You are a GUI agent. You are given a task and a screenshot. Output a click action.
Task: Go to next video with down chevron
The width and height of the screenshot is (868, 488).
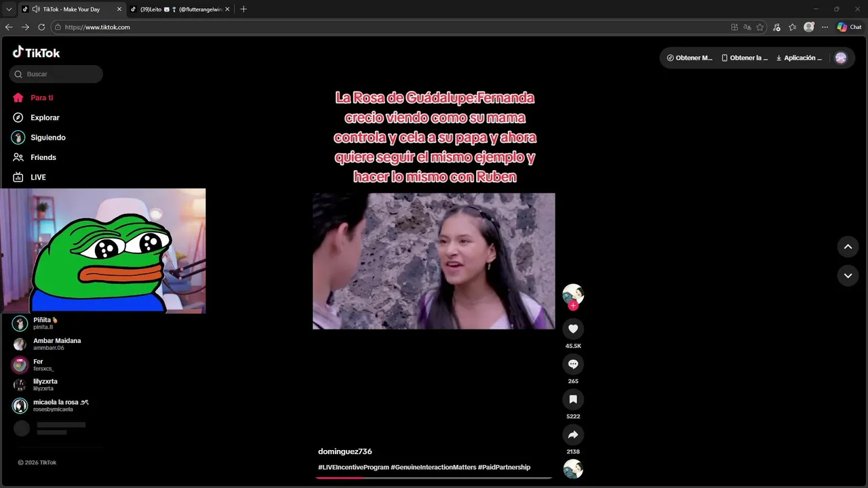[848, 276]
